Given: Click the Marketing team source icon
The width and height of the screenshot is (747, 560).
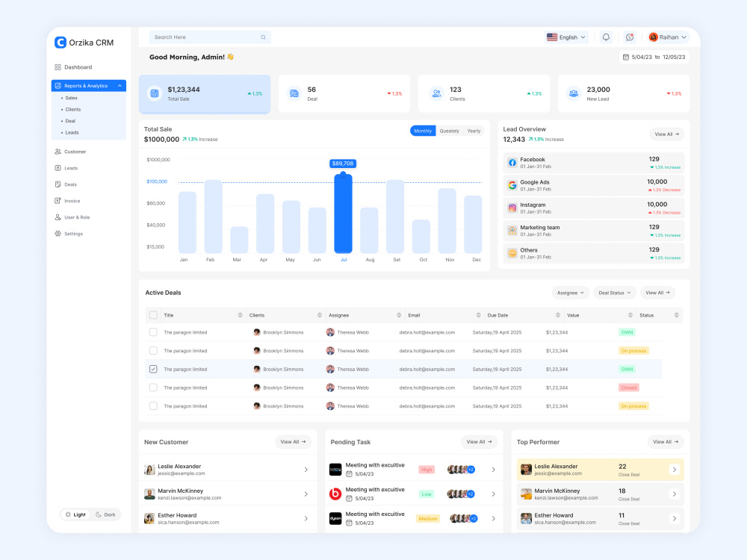Looking at the screenshot, I should click(x=512, y=231).
